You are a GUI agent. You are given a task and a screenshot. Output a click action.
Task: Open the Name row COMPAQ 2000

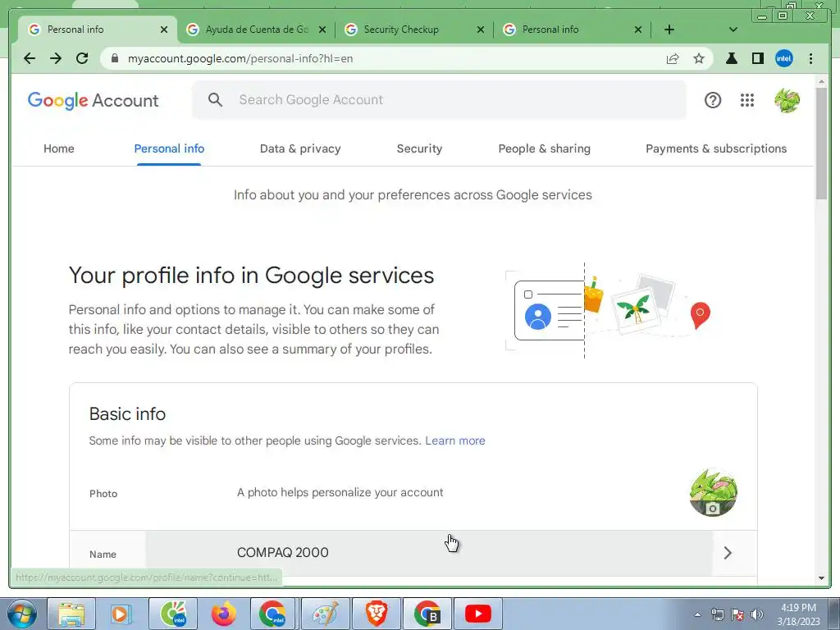pos(413,553)
